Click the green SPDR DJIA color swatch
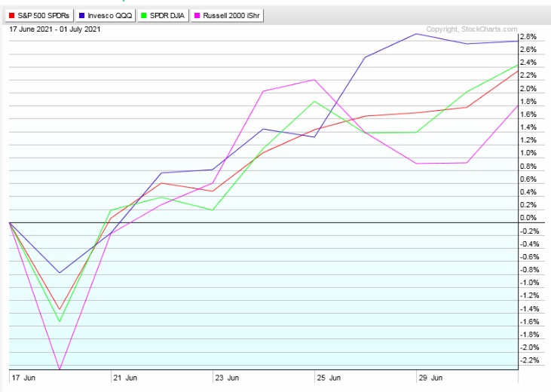 tap(143, 16)
